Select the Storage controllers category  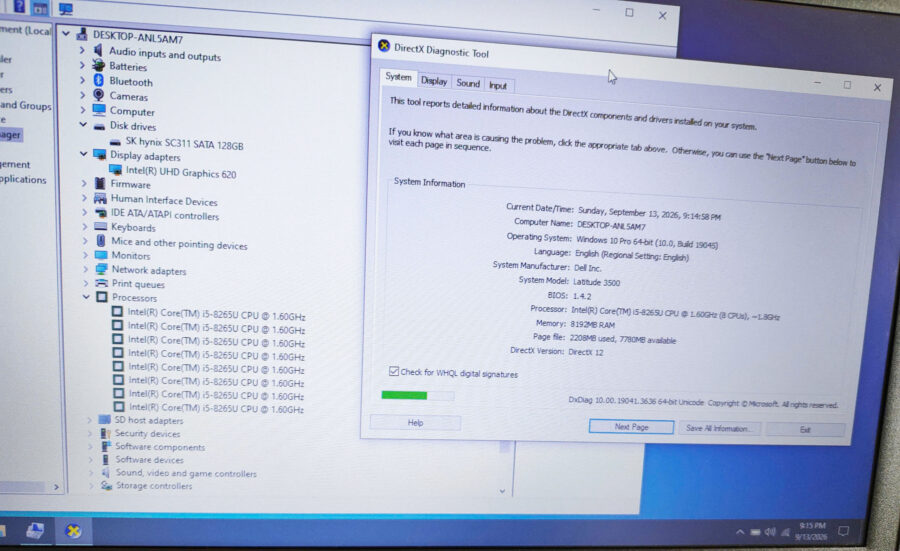click(x=154, y=486)
